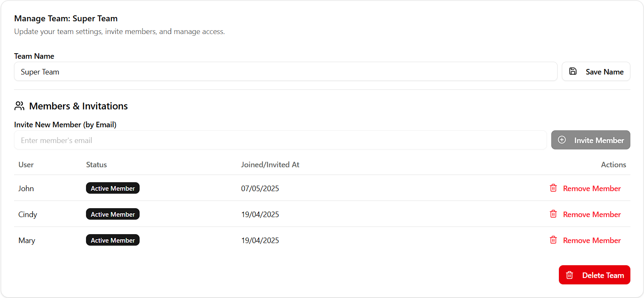
Task: Click the members group icon
Action: tap(20, 106)
